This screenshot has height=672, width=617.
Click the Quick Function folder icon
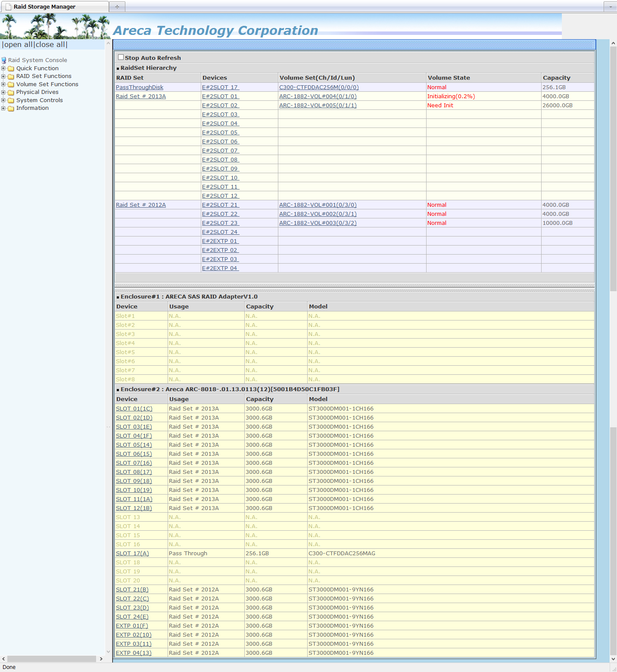pyautogui.click(x=11, y=68)
